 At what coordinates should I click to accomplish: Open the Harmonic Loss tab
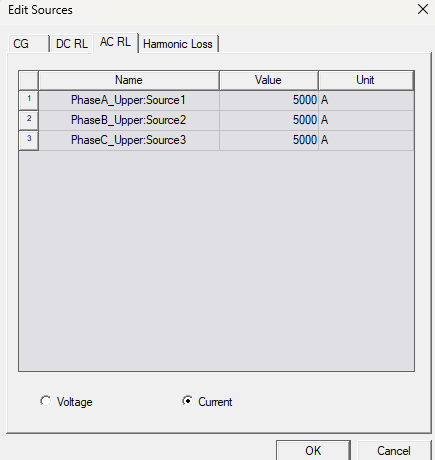click(x=178, y=44)
